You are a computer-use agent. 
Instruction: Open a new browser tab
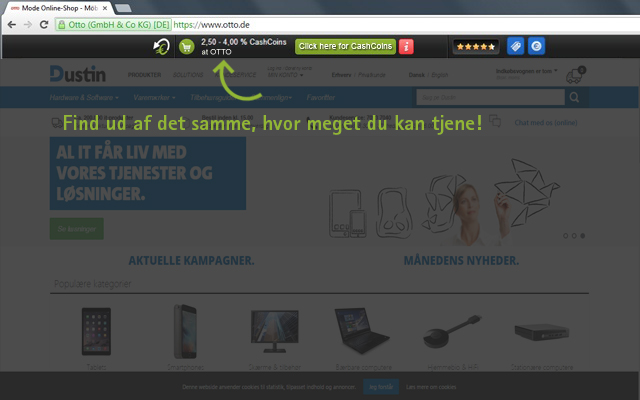[123, 8]
